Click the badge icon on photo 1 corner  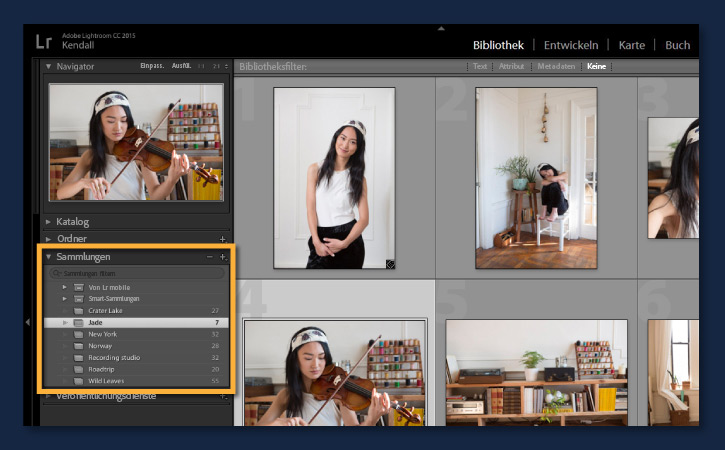pos(390,264)
